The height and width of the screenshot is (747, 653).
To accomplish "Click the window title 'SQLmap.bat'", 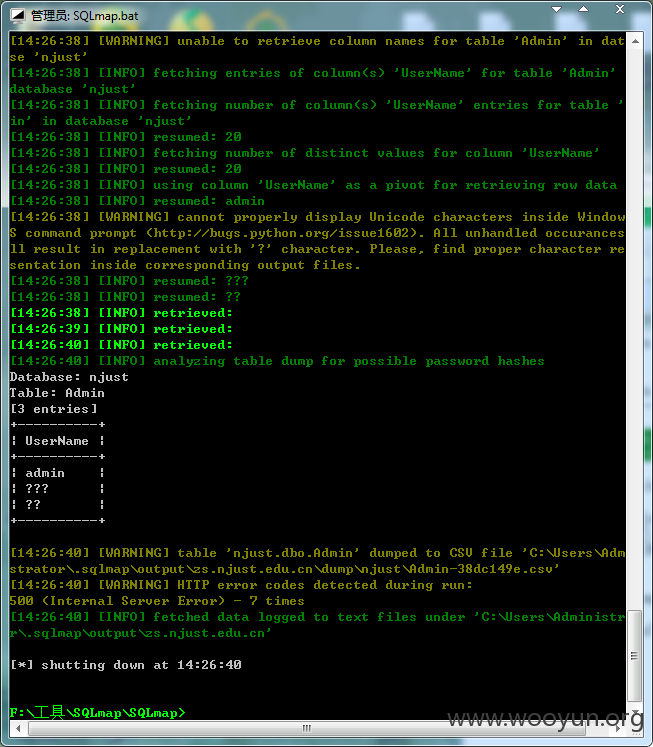I will [x=106, y=16].
